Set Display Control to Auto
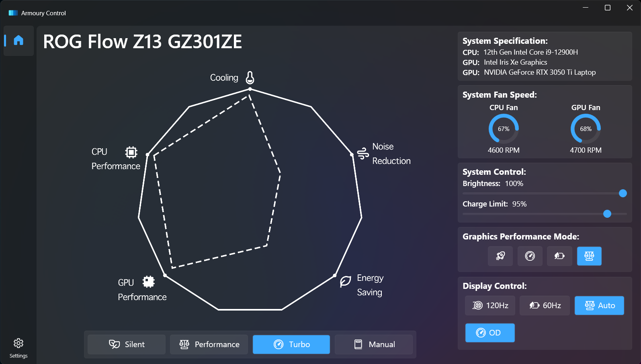 click(x=599, y=305)
